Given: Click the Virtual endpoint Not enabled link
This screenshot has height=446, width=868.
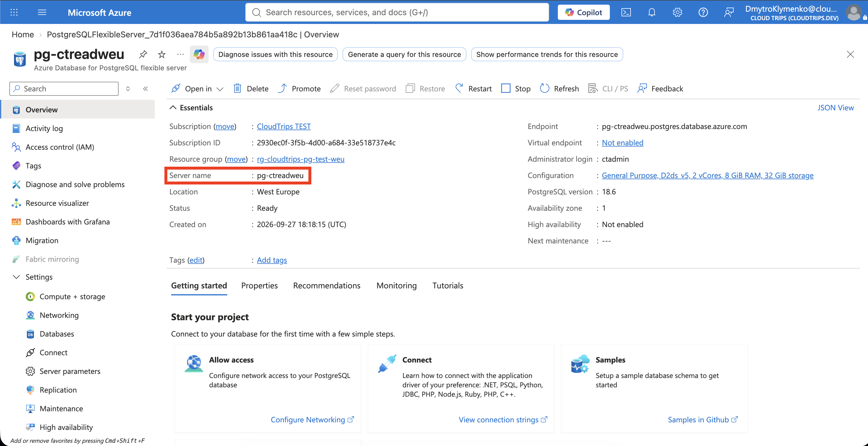Looking at the screenshot, I should click(623, 142).
